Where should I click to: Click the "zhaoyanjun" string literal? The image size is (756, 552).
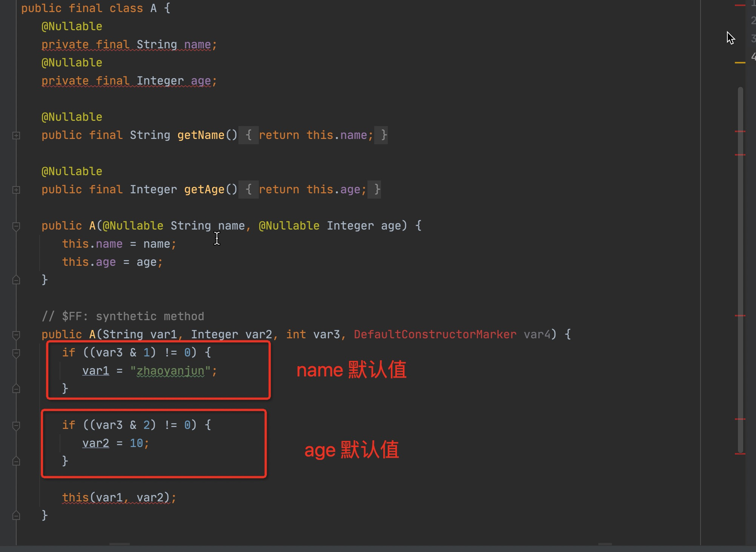pos(170,371)
